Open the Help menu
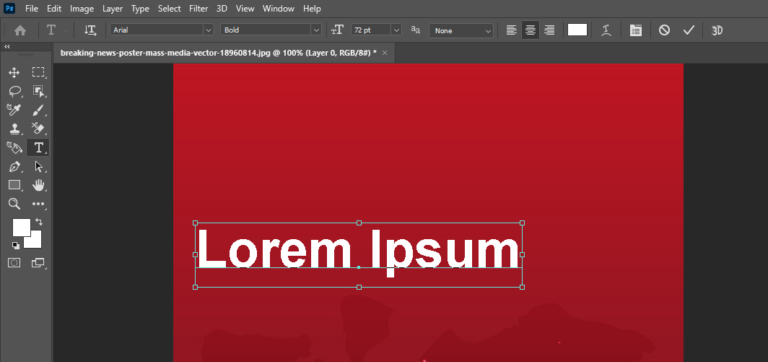 (312, 9)
